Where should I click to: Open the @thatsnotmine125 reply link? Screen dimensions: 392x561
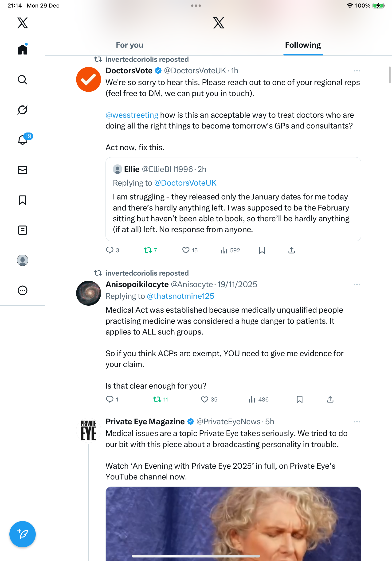(x=180, y=296)
